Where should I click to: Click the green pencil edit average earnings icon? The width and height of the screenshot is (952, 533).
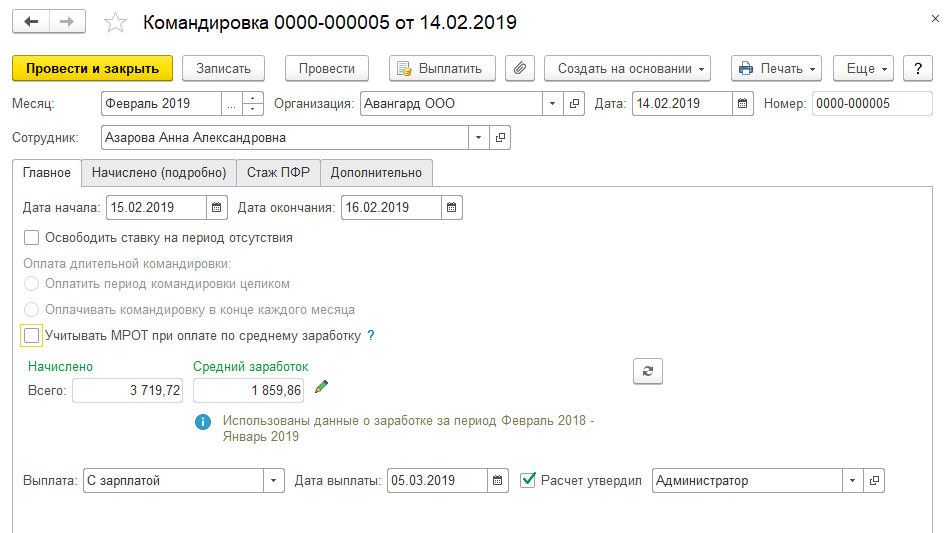321,387
